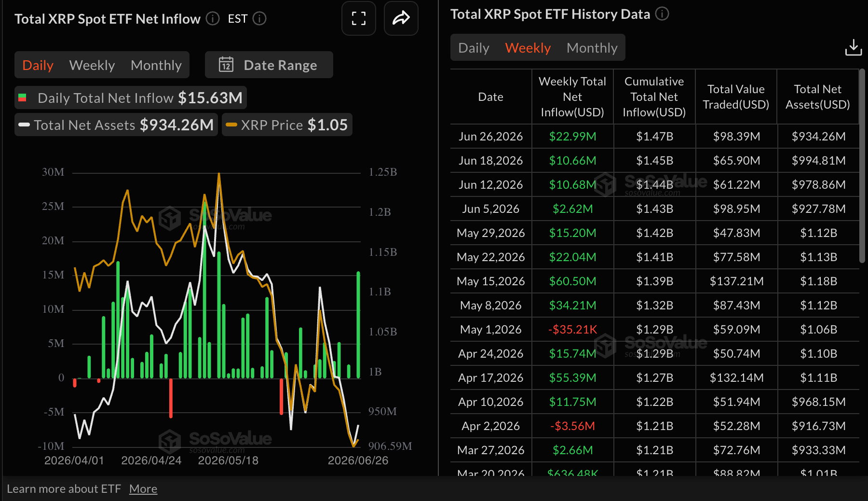Click the $22.04M inflow value
Screen dimensions: 868x501
click(572, 257)
